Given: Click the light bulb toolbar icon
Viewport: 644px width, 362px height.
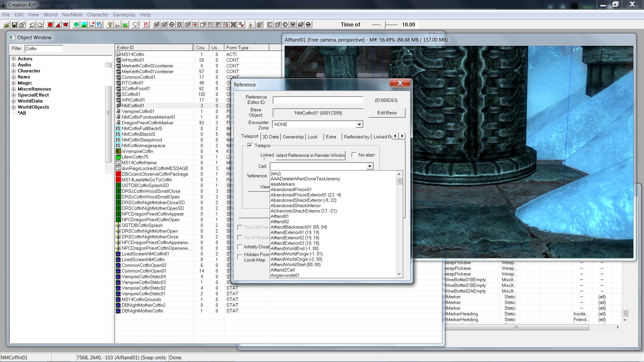Looking at the screenshot, I should (x=110, y=24).
